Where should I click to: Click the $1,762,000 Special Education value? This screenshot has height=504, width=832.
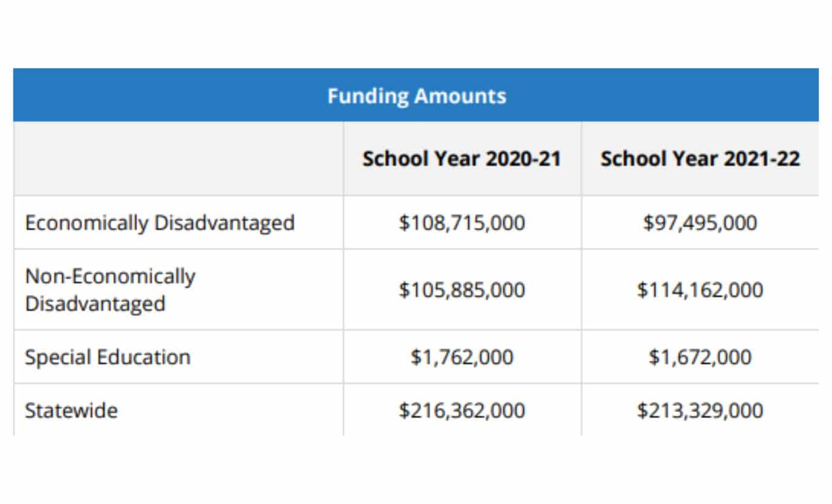(x=462, y=357)
